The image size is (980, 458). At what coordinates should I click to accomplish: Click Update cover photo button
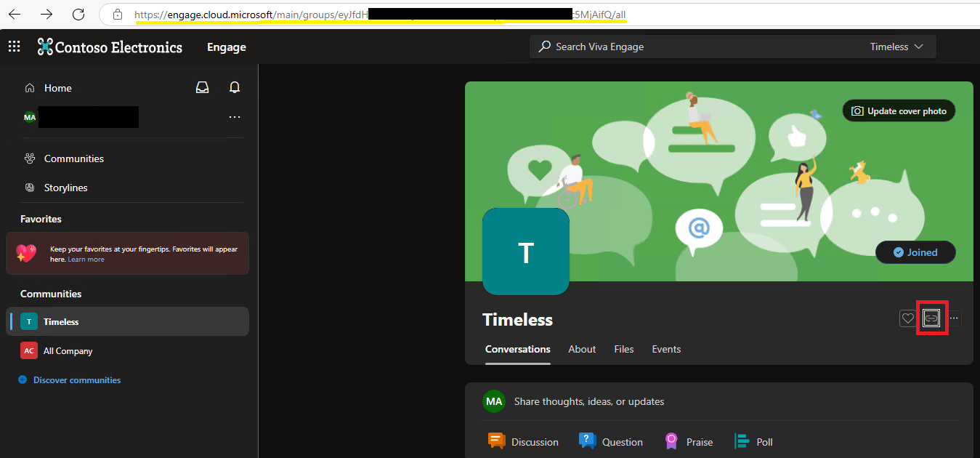[899, 111]
